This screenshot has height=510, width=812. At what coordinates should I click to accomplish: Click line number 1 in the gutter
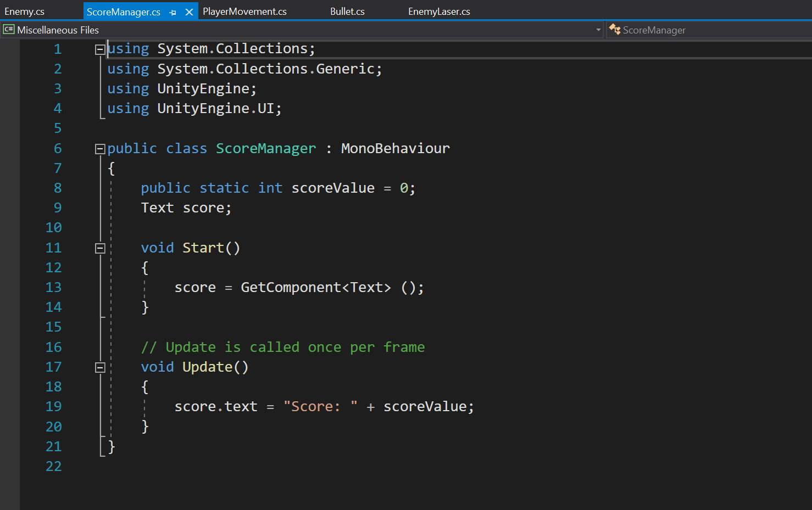tap(58, 49)
